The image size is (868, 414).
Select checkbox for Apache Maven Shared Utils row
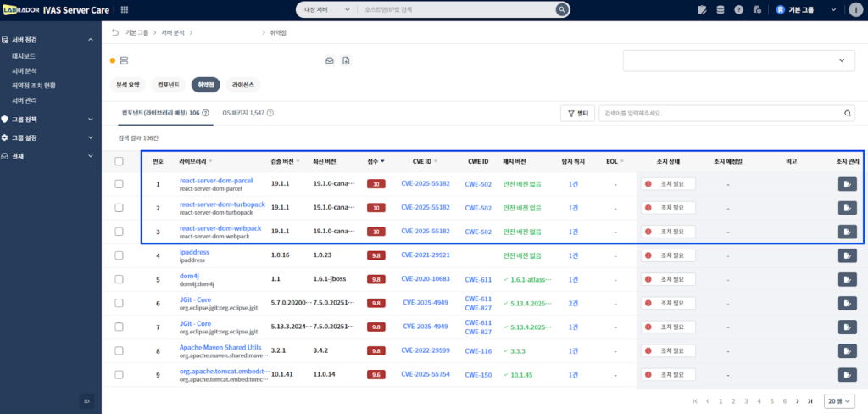(x=120, y=350)
